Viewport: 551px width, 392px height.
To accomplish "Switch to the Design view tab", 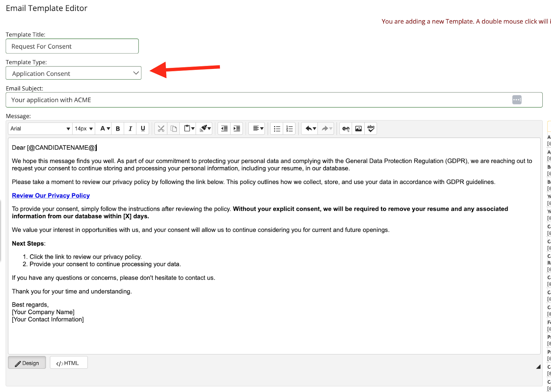I will coord(27,363).
